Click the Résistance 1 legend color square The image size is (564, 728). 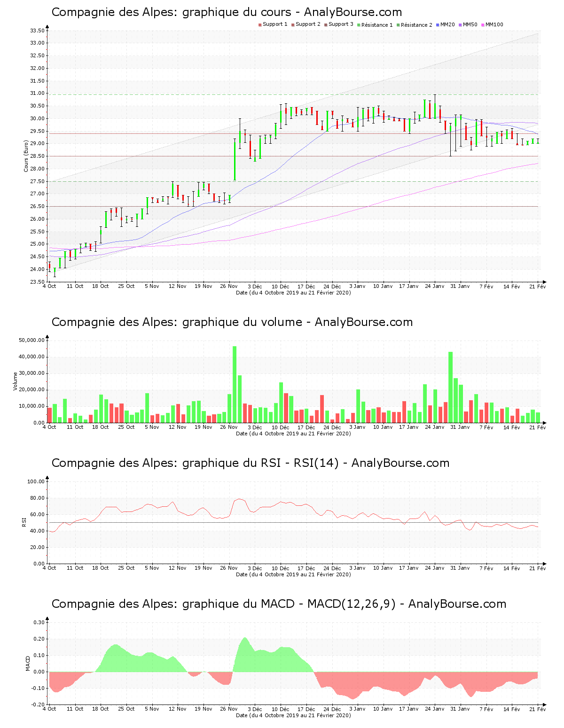pyautogui.click(x=359, y=25)
